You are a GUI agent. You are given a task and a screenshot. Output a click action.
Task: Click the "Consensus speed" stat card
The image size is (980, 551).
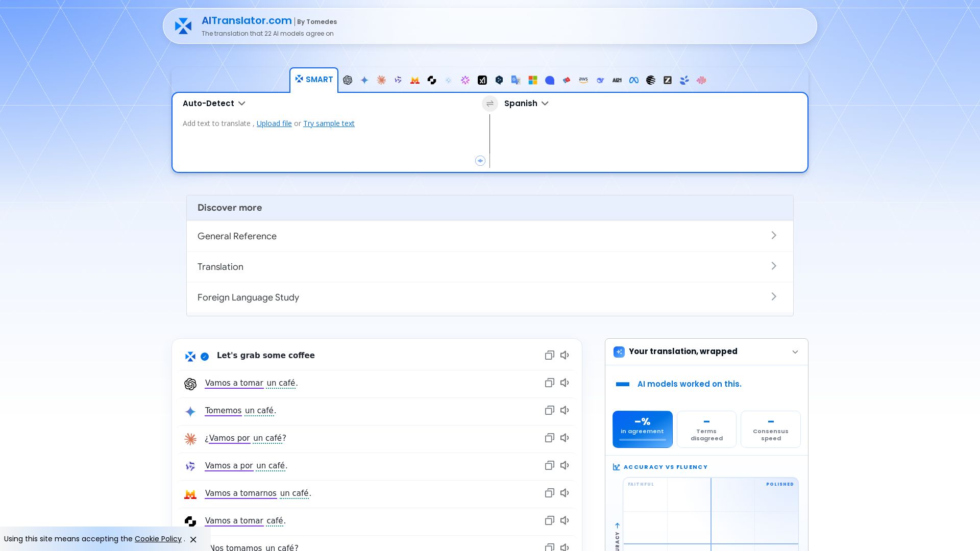771,430
